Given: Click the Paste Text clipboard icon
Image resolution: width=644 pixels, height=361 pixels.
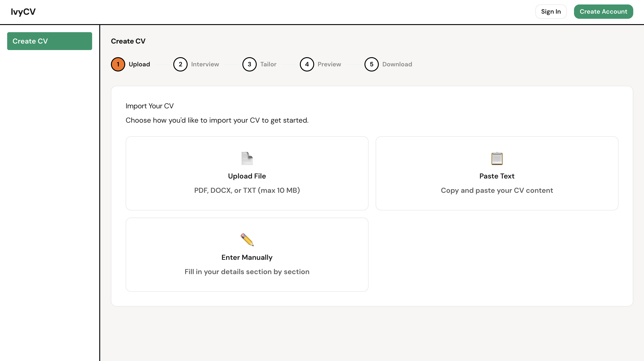Looking at the screenshot, I should (x=497, y=158).
